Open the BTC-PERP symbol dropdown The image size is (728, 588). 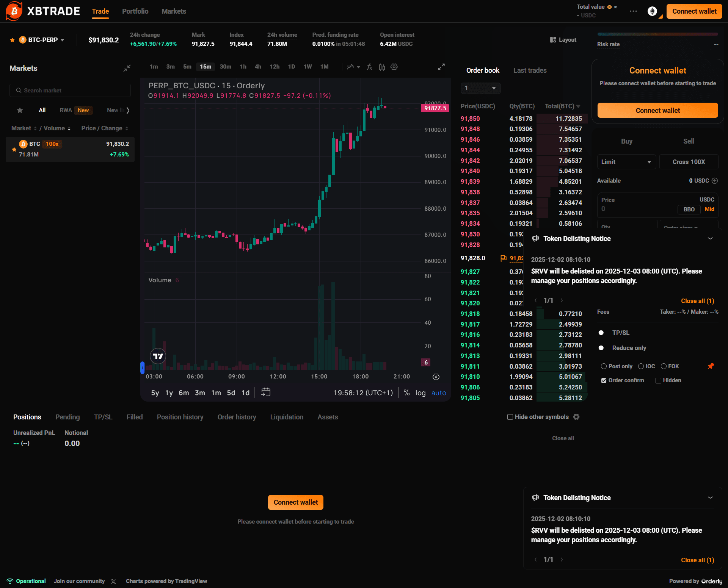[x=46, y=40]
